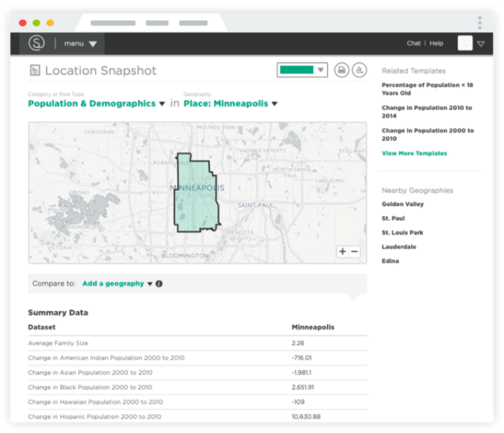The width and height of the screenshot is (504, 433).
Task: Click the 2.26 value cell
Action: pyautogui.click(x=298, y=343)
